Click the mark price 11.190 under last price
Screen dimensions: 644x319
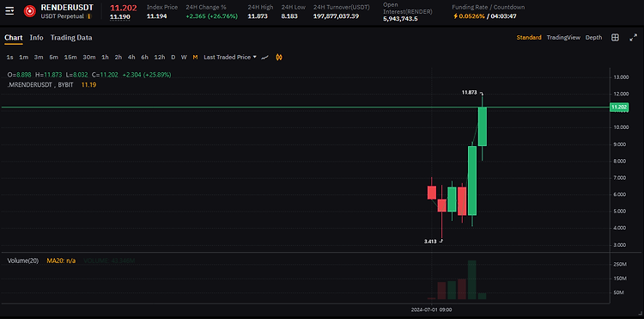[120, 17]
